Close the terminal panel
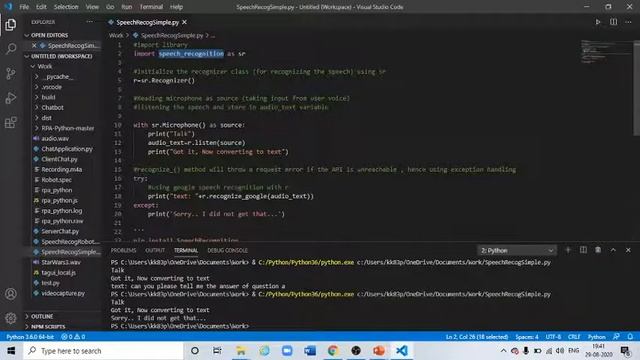 click(628, 250)
